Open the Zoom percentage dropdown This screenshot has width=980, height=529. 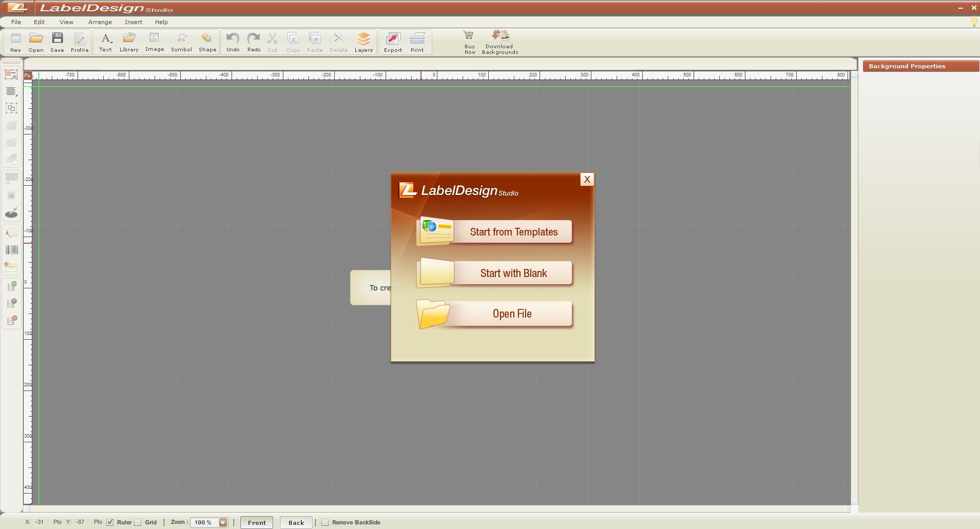(223, 522)
